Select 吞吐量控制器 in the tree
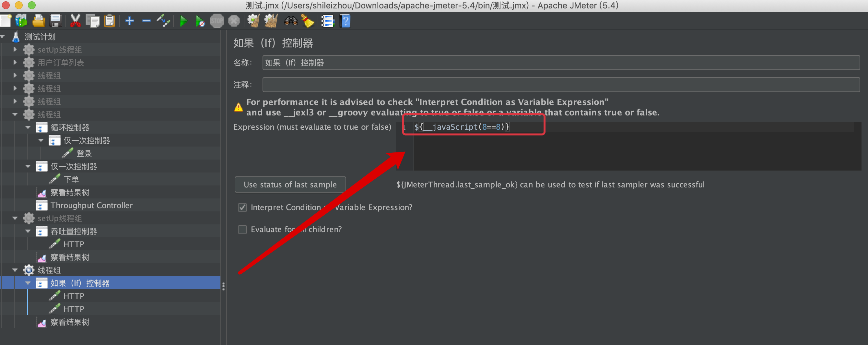 coord(74,231)
